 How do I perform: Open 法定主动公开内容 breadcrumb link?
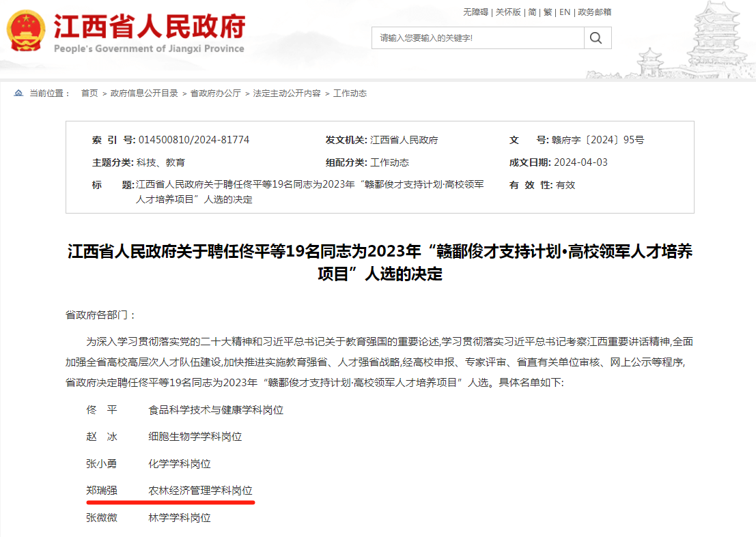[287, 93]
